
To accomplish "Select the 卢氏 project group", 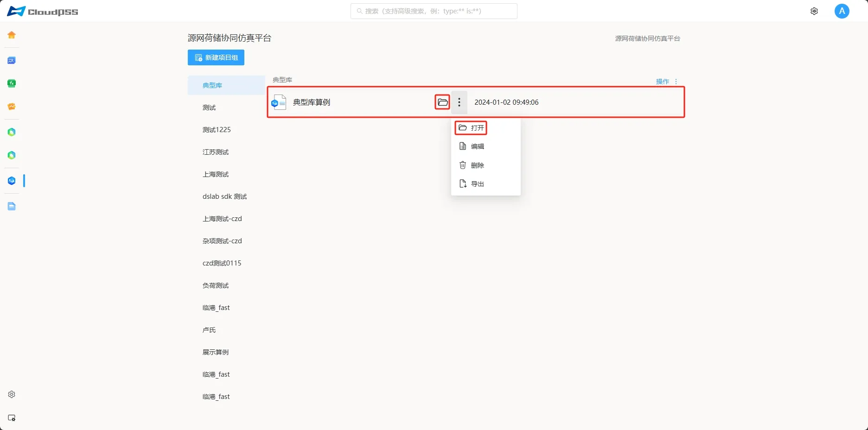I will [226, 330].
